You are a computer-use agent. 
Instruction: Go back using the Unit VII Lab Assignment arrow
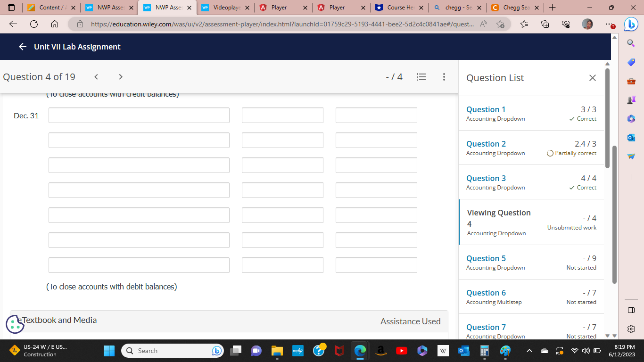point(22,47)
